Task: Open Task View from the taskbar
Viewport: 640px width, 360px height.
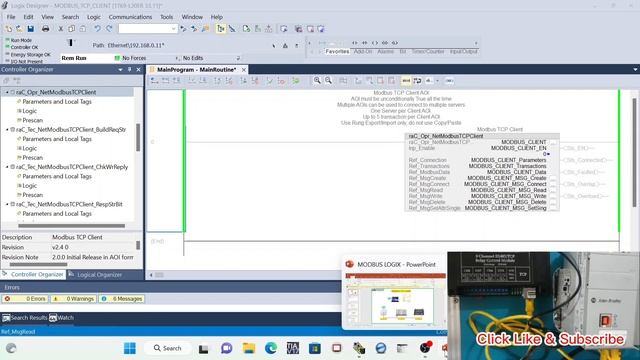Action: coord(204,348)
